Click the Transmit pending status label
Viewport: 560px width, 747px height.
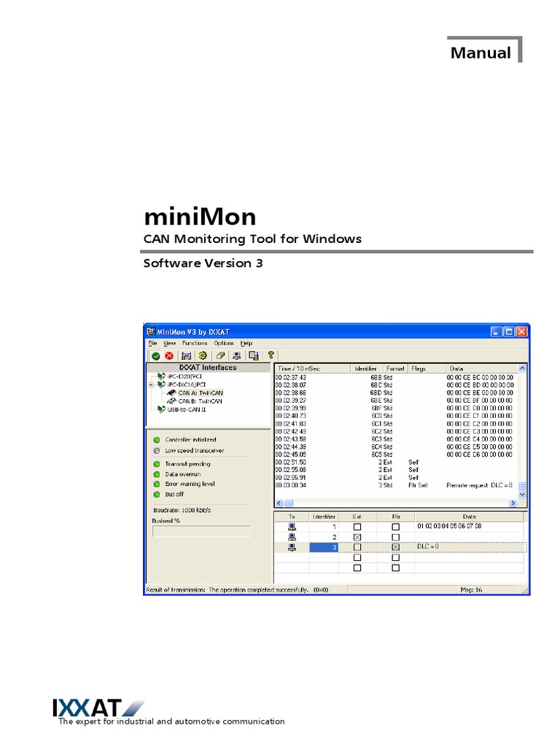pyautogui.click(x=187, y=464)
